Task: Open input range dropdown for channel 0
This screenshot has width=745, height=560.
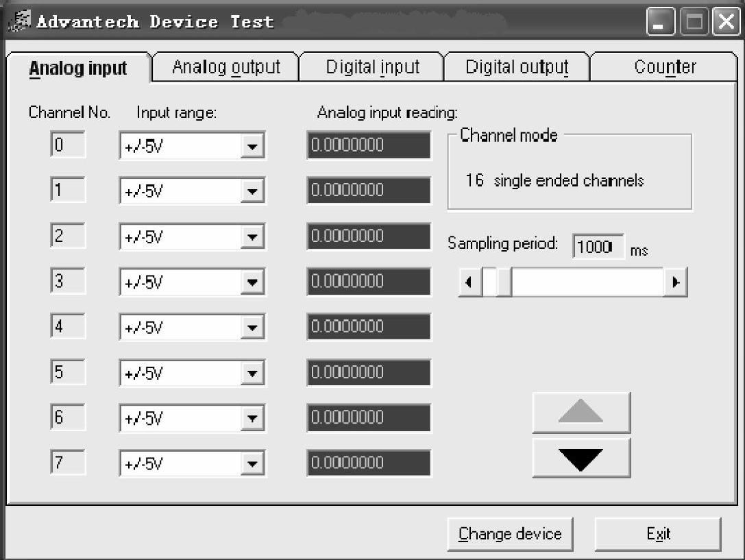Action: (252, 146)
